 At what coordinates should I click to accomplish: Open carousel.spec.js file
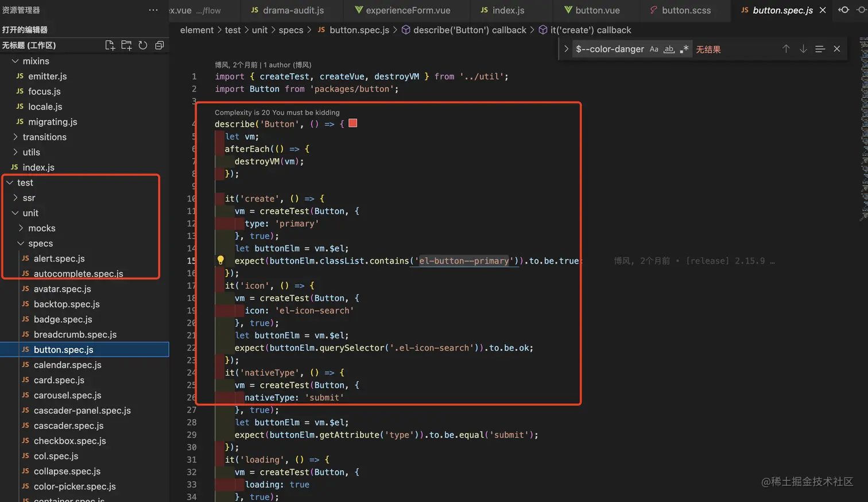[68, 395]
